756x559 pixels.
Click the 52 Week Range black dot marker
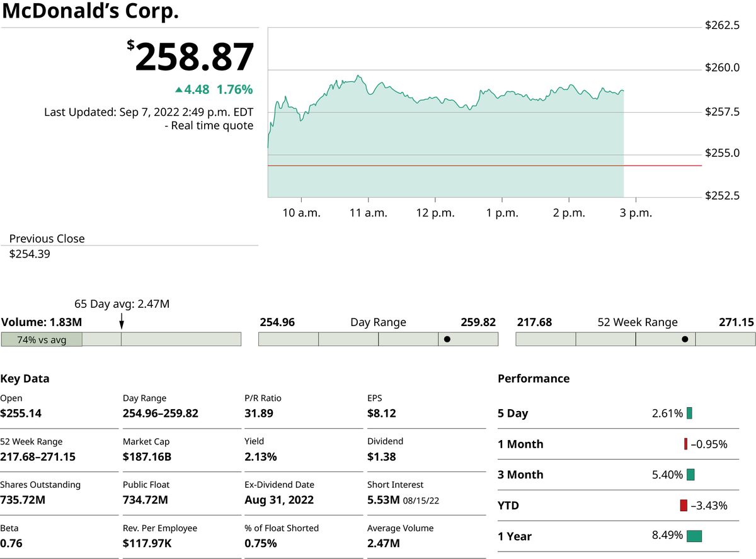point(685,339)
